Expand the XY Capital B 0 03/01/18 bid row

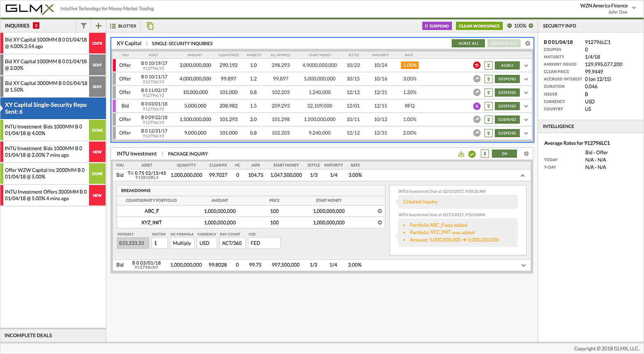tap(526, 106)
